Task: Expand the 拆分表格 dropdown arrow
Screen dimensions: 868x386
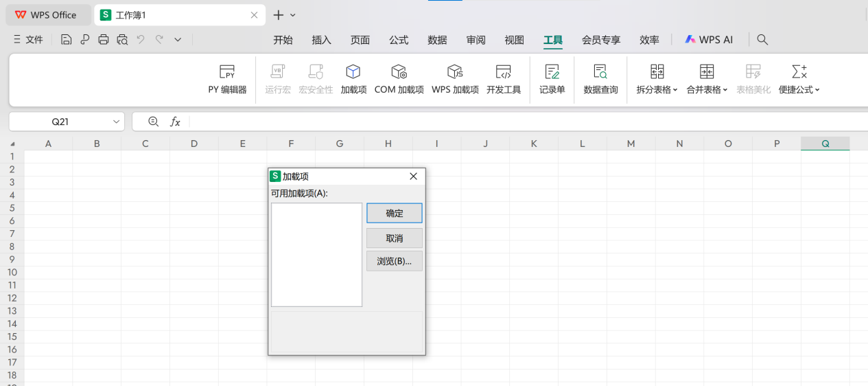Action: point(675,90)
